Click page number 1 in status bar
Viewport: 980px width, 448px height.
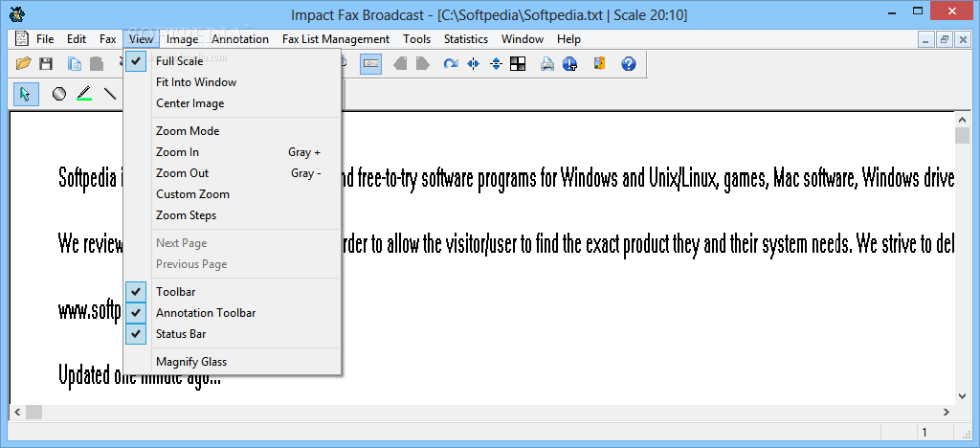[925, 432]
